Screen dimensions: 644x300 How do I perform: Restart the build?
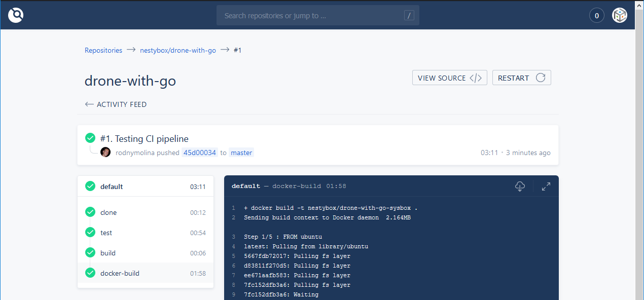[521, 78]
